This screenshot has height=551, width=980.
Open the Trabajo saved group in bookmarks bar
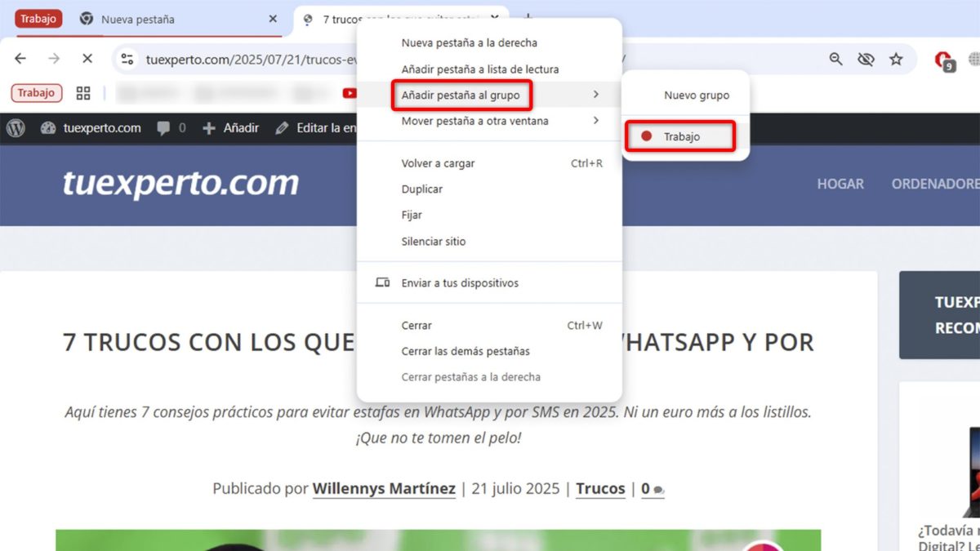click(37, 93)
